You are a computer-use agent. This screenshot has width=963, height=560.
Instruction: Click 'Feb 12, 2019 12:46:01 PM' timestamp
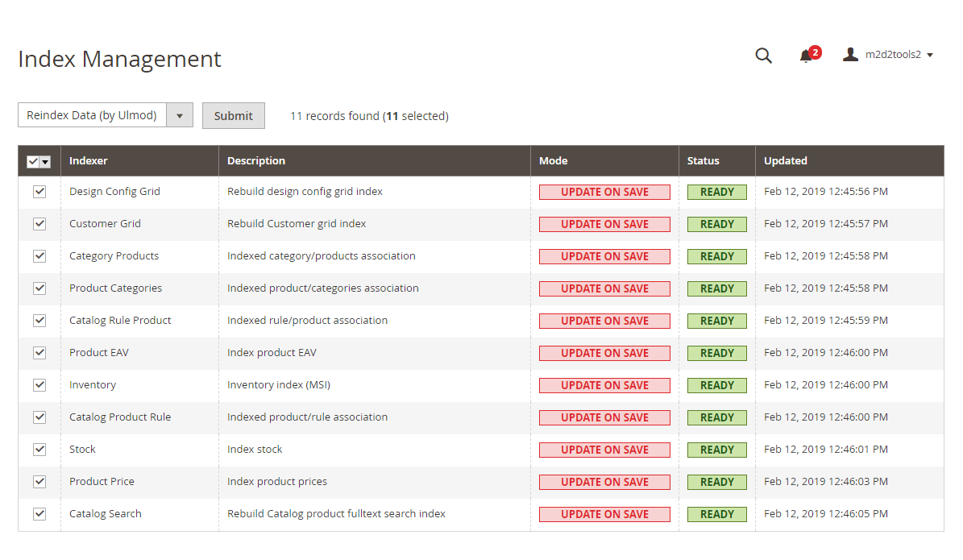[x=826, y=450]
